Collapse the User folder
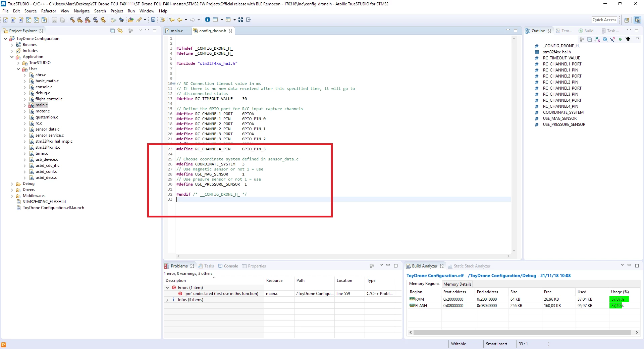The width and height of the screenshot is (644, 349). click(18, 69)
